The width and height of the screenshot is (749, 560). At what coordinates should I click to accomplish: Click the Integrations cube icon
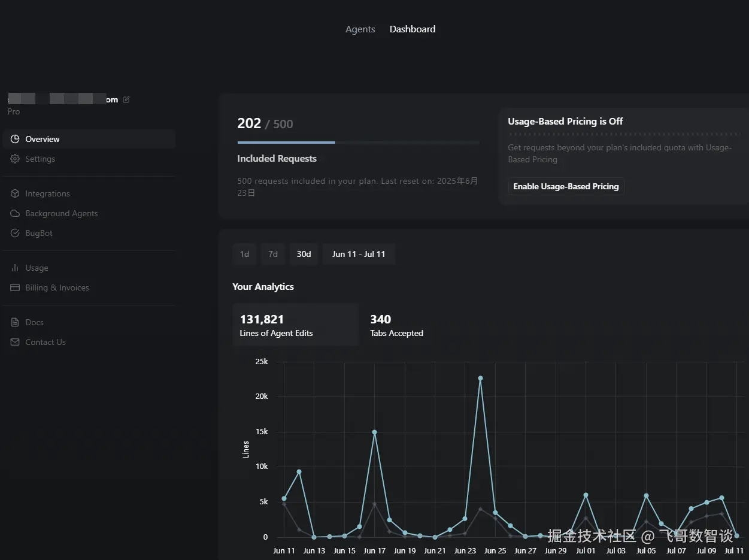point(15,193)
